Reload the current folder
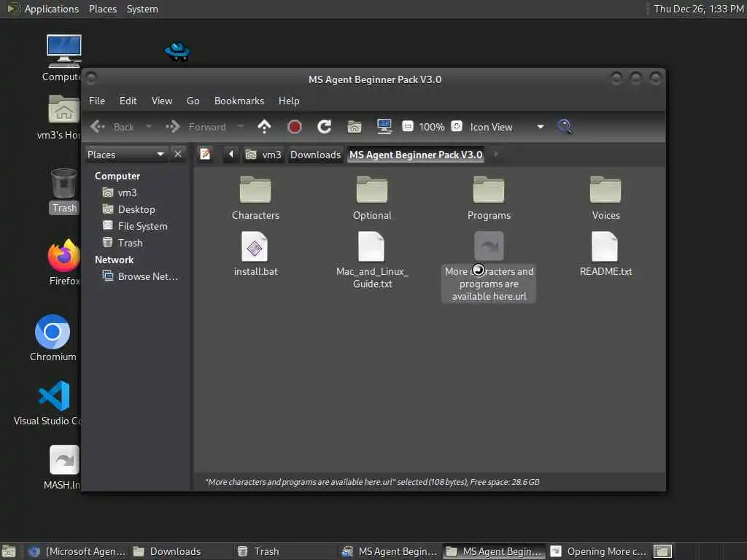Screen dimensions: 747x560 [325, 127]
